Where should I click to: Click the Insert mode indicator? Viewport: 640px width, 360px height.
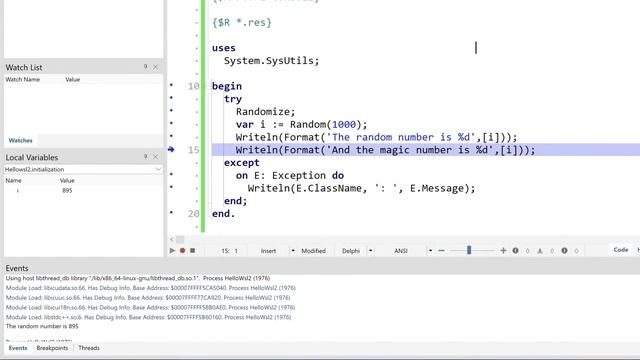click(268, 251)
